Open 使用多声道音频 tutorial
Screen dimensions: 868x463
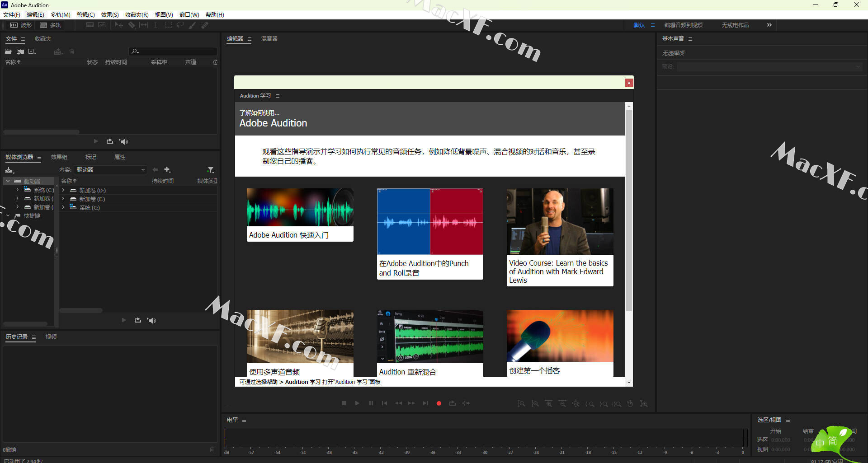[x=300, y=343]
